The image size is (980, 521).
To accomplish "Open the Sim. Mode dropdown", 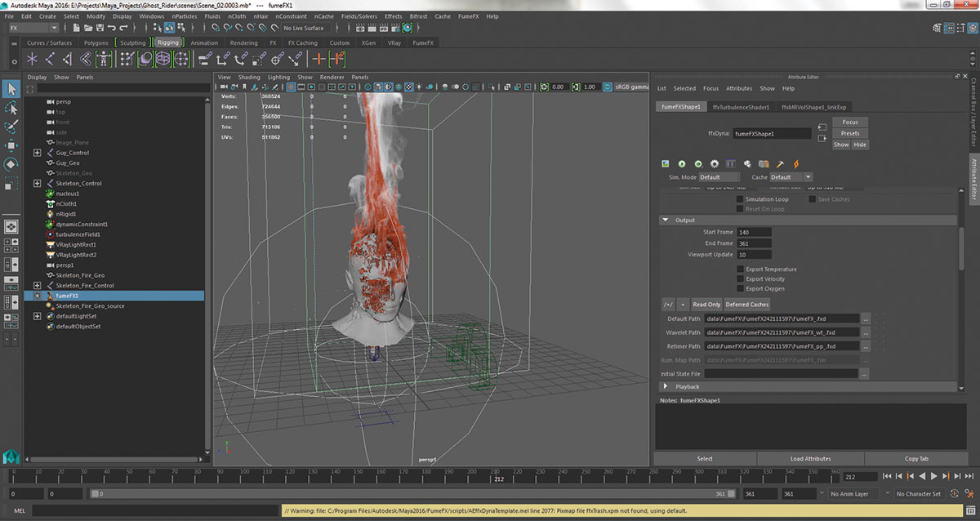I will pyautogui.click(x=719, y=177).
